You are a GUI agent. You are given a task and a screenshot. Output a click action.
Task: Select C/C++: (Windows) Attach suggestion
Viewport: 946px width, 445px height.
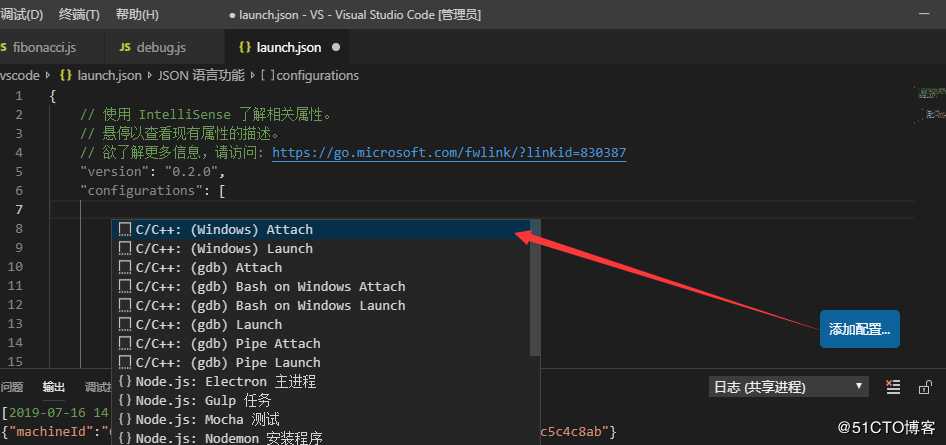tap(321, 230)
